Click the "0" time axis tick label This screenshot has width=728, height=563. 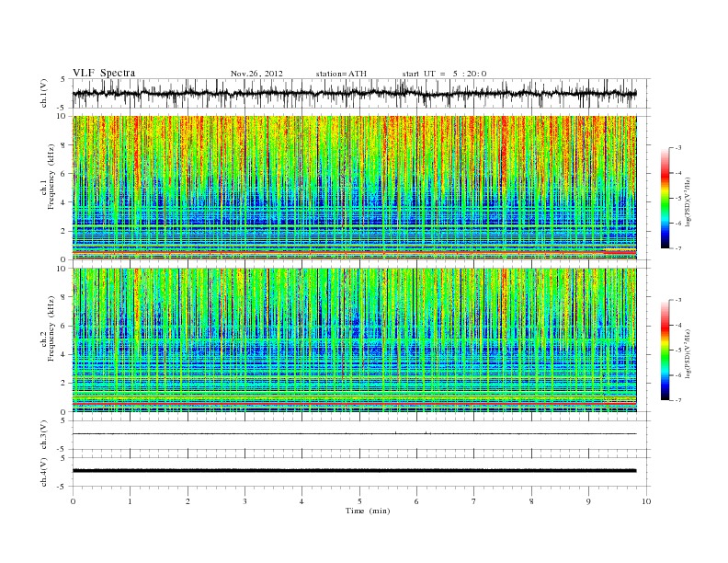(x=73, y=501)
